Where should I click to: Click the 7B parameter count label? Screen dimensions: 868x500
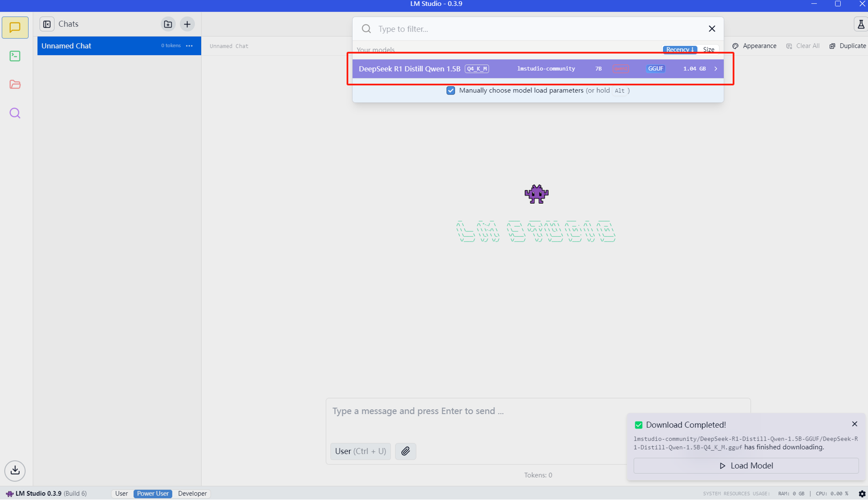click(x=598, y=69)
